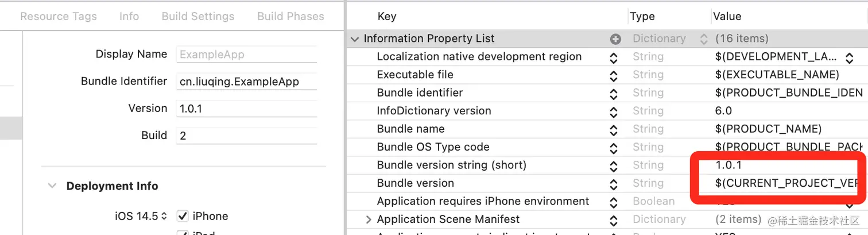Switch to the Build Settings tab
The width and height of the screenshot is (868, 235).
pos(197,16)
